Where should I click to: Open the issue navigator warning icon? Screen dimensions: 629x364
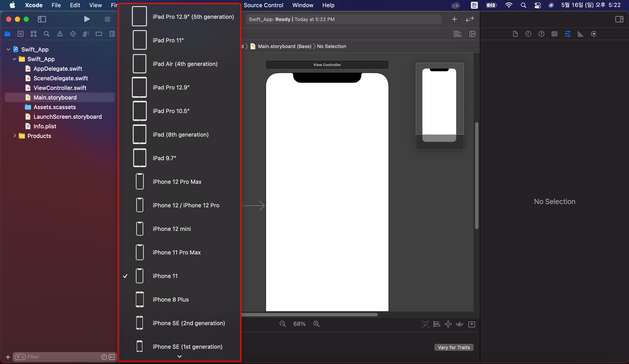[60, 34]
